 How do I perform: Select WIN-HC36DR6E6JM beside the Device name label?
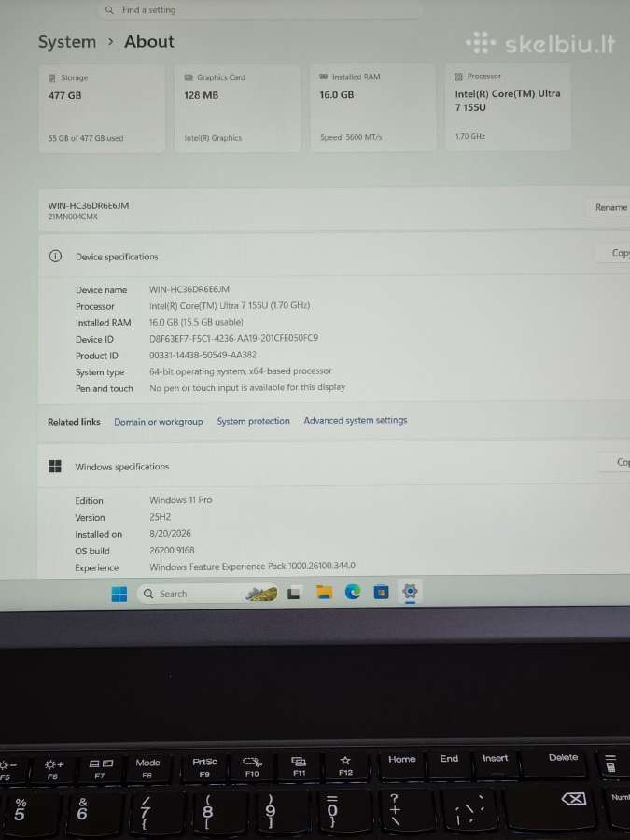pyautogui.click(x=189, y=289)
